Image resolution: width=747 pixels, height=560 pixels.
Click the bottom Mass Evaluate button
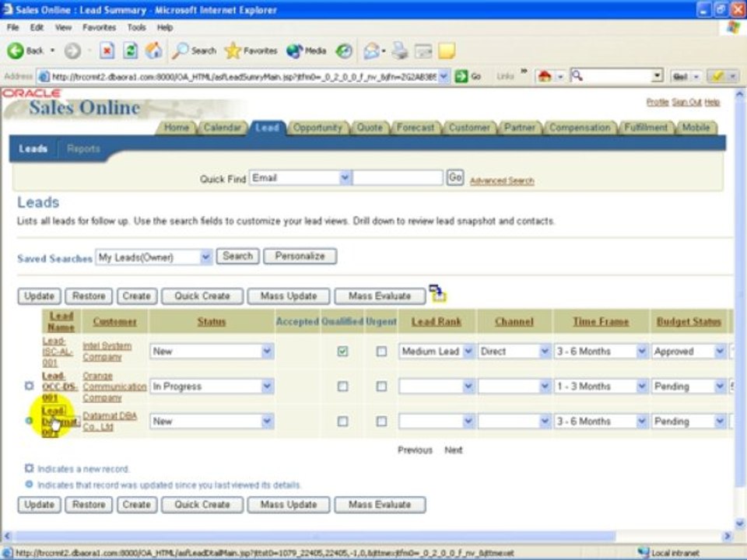(x=380, y=505)
